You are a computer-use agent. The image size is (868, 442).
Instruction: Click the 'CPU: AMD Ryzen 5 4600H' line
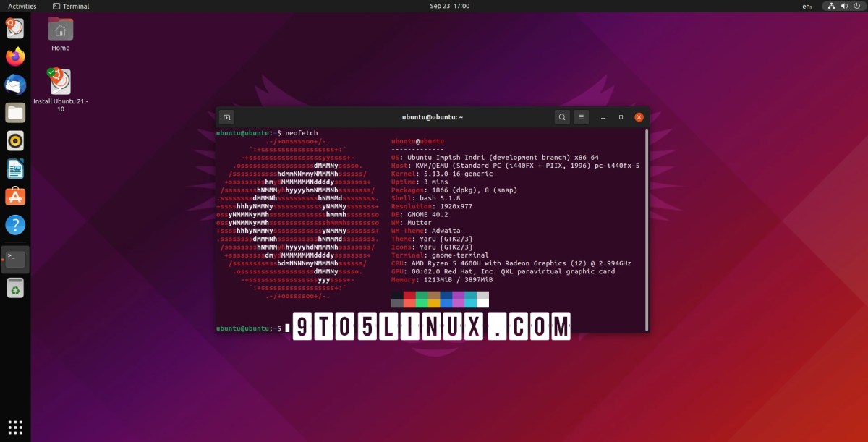pos(511,264)
